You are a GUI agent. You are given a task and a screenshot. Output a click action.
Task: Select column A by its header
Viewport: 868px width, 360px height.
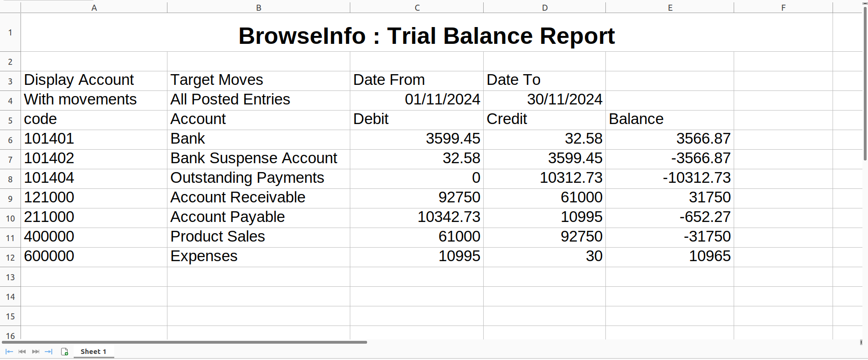point(94,7)
